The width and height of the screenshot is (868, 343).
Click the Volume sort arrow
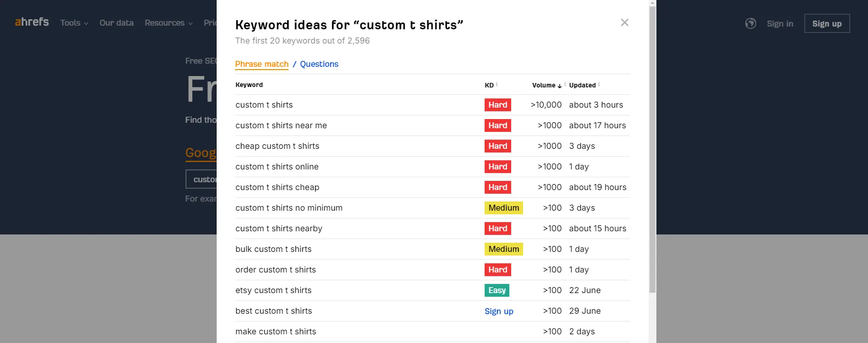(560, 85)
